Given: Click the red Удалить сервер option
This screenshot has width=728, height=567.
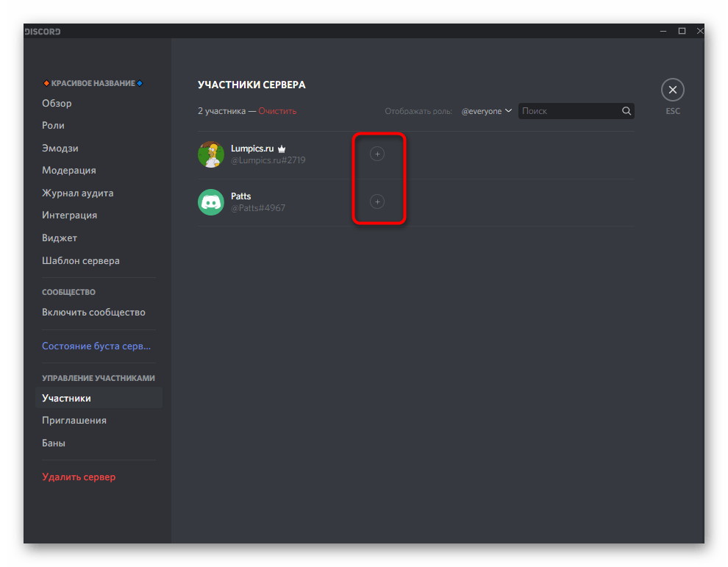Looking at the screenshot, I should [x=79, y=477].
